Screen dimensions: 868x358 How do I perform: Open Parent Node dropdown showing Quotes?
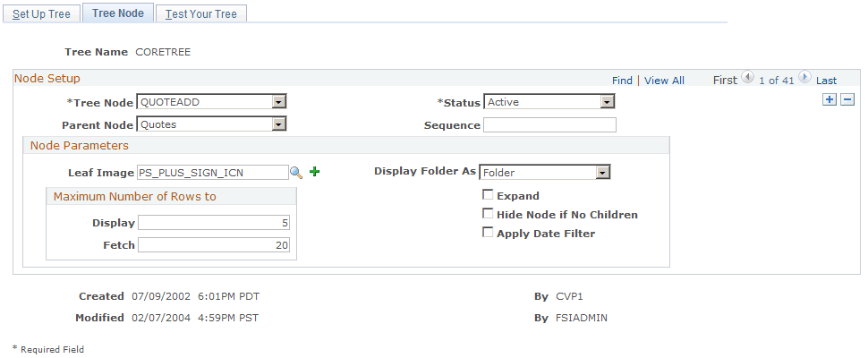[211, 124]
